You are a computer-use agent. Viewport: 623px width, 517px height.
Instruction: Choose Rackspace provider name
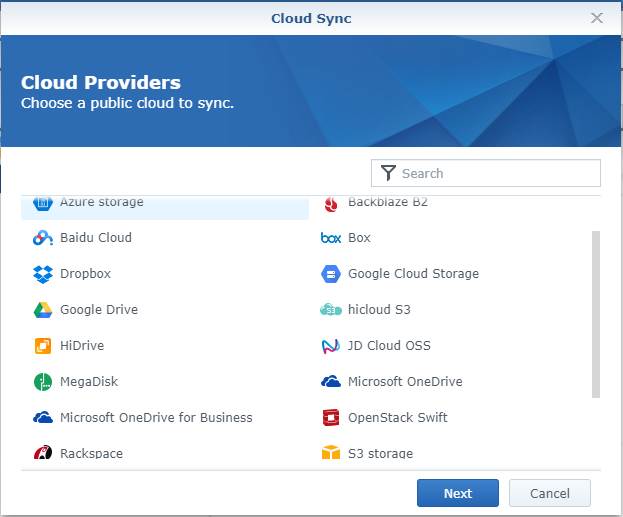coord(91,453)
